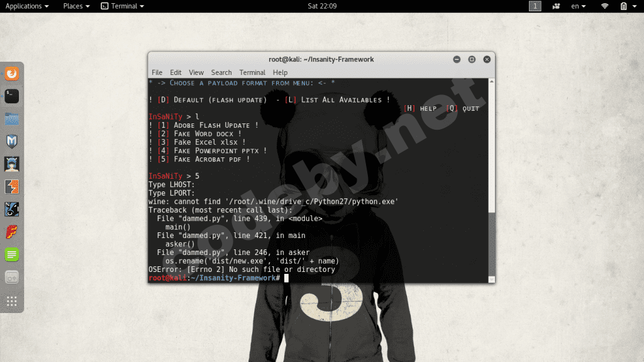
Task: Click the 'Type LHOST:' line
Action: click(172, 184)
